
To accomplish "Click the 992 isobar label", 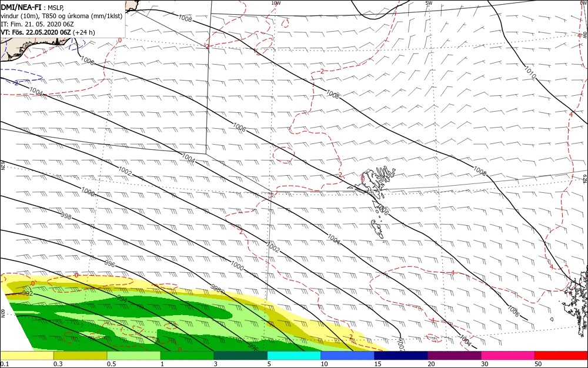I will pos(28,293).
